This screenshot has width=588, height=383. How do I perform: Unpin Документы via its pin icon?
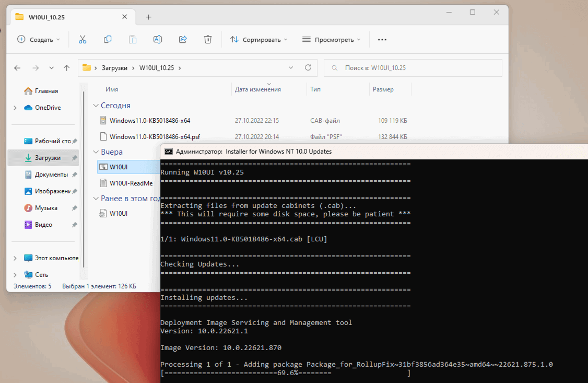pos(75,175)
